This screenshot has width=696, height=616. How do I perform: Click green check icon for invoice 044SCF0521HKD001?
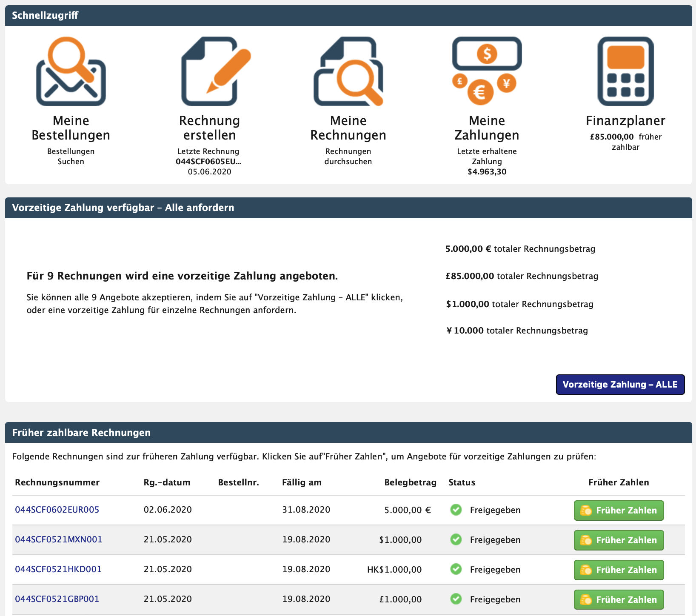[x=456, y=569]
